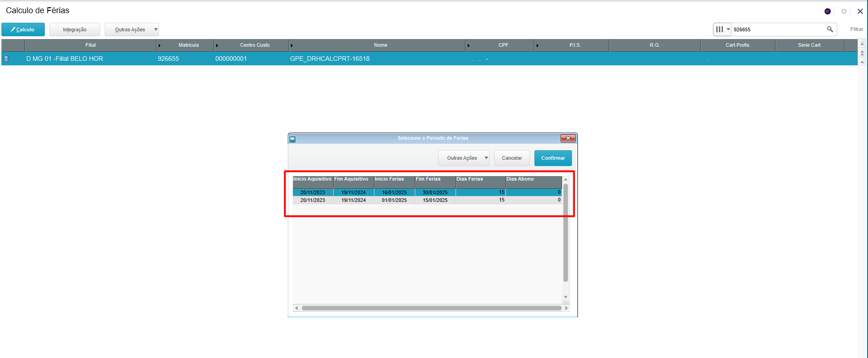Select 19/11/2024 in the row with 30/01/2025
The height and width of the screenshot is (358, 868).
pyautogui.click(x=354, y=192)
